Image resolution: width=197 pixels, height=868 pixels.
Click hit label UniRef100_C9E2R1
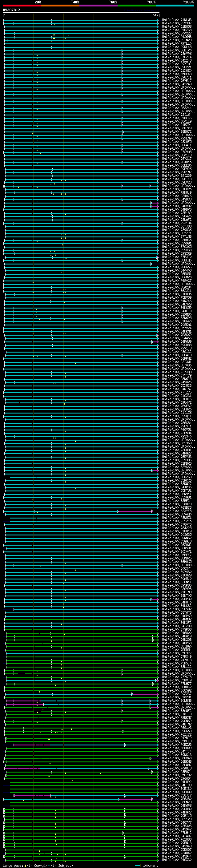[x=177, y=67]
